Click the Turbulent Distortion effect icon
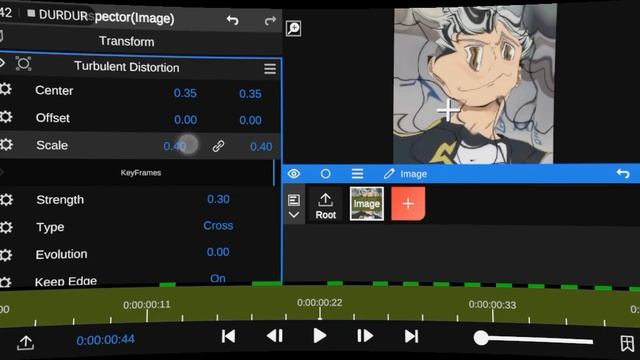This screenshot has width=640, height=360. (23, 64)
